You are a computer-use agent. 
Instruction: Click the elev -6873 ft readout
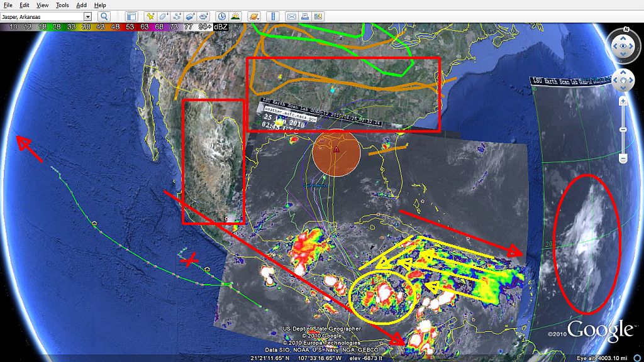coord(365,358)
